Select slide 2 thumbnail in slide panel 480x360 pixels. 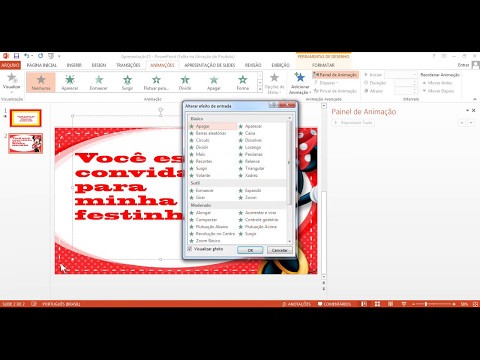coord(26,143)
